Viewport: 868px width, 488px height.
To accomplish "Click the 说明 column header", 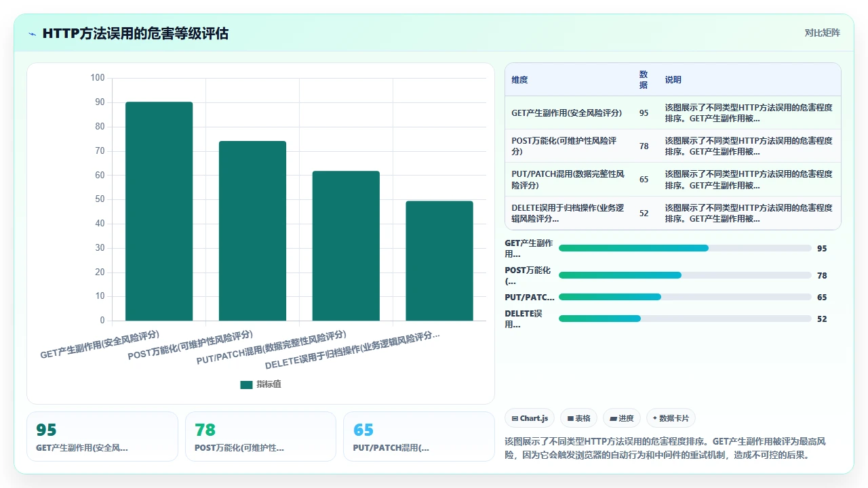I will point(673,80).
